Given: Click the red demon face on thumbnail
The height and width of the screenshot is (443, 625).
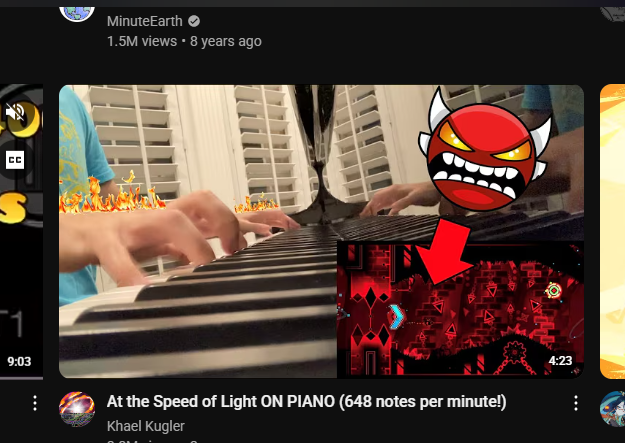Looking at the screenshot, I should [485, 152].
